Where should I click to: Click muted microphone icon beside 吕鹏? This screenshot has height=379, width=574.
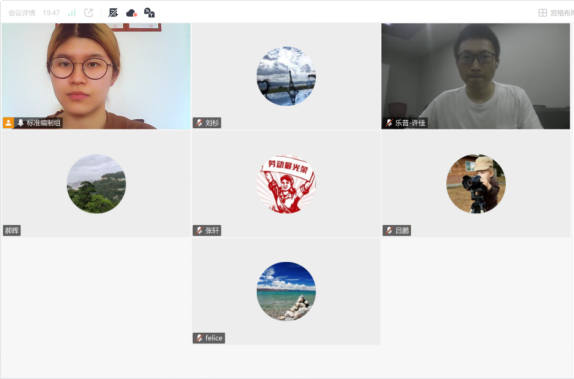pyautogui.click(x=389, y=230)
